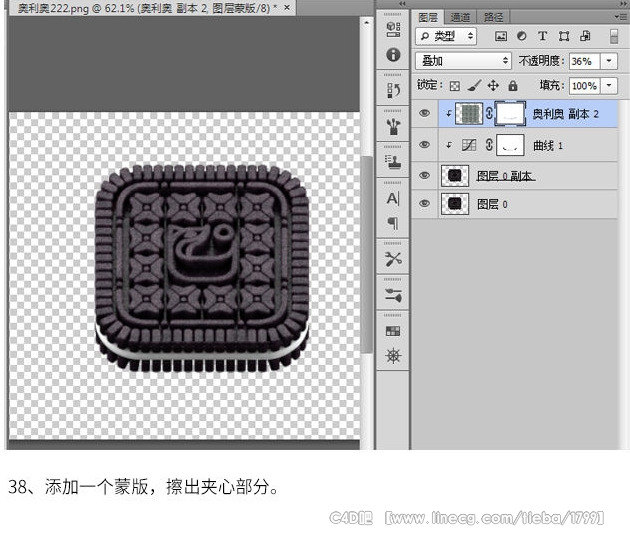The width and height of the screenshot is (630, 535).
Task: Switch to the 通道 tab
Action: 460,17
